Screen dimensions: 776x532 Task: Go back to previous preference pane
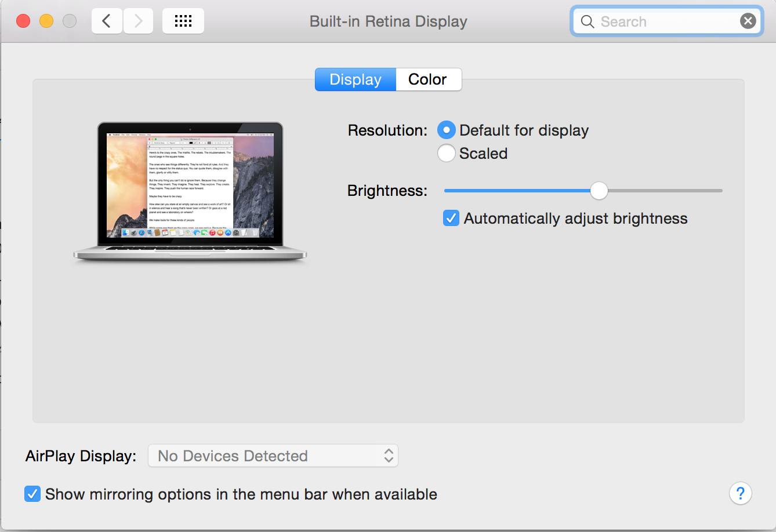(x=107, y=21)
